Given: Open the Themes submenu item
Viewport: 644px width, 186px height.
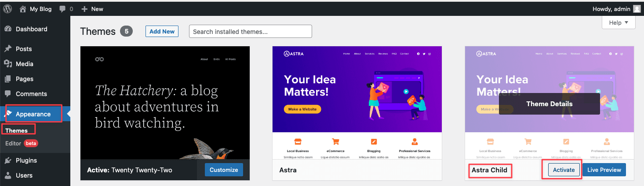Looking at the screenshot, I should tap(17, 130).
